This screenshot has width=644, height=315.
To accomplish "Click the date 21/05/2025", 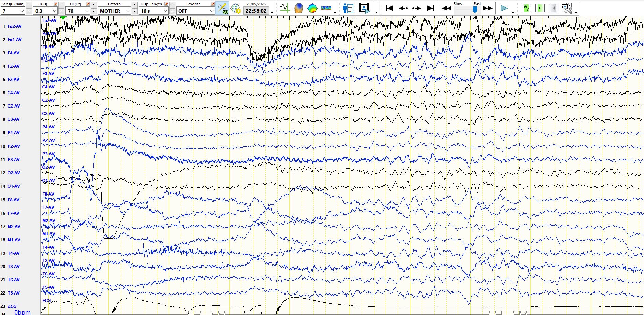I will tap(256, 4).
